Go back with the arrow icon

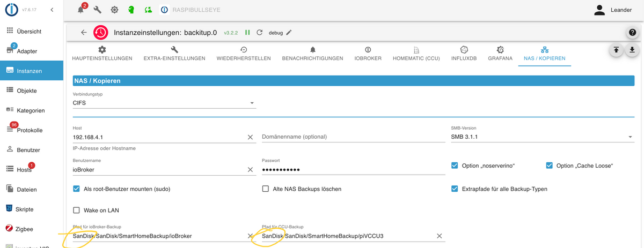point(84,32)
